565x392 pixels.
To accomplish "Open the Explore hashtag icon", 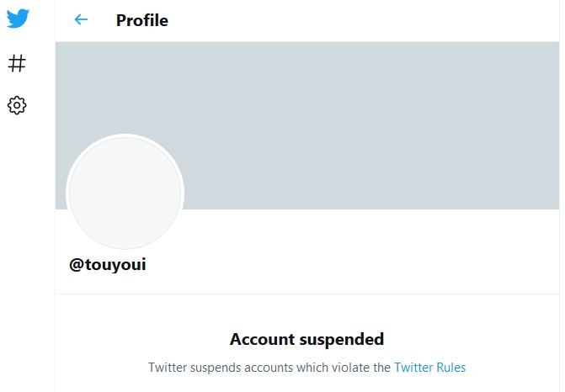I will click(x=17, y=63).
